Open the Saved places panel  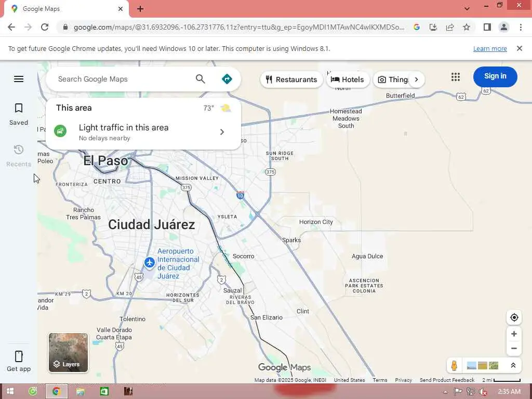(x=19, y=115)
